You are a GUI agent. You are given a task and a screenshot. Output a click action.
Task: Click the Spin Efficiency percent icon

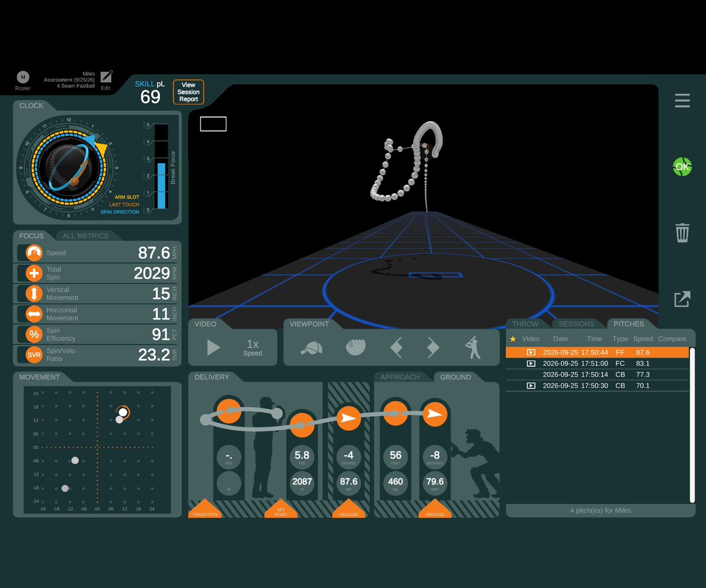34,334
